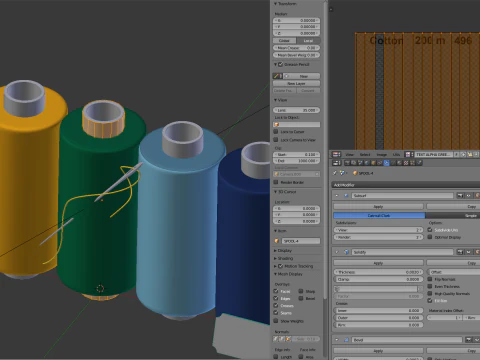This screenshot has height=360, width=480.
Task: Open the Image menu in UV editor
Action: tap(382, 154)
